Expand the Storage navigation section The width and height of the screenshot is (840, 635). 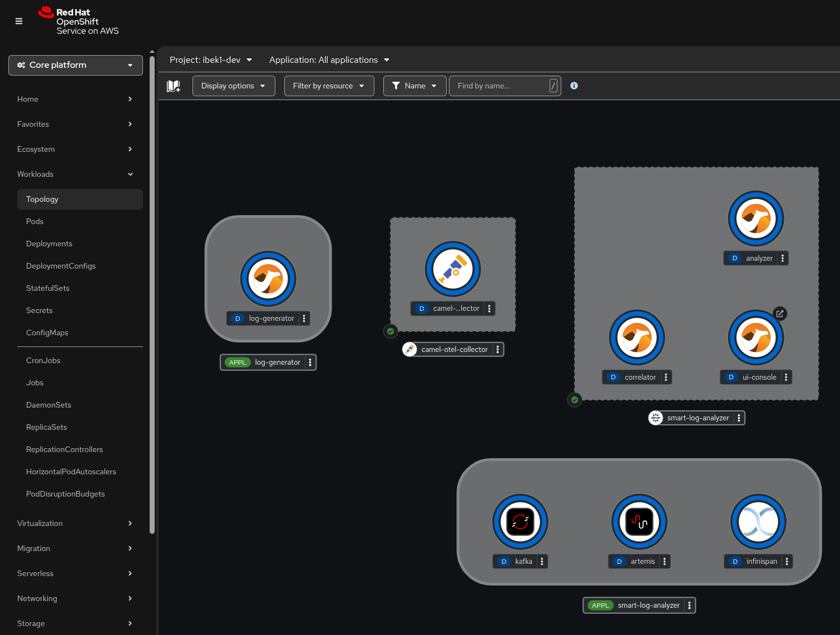click(76, 623)
